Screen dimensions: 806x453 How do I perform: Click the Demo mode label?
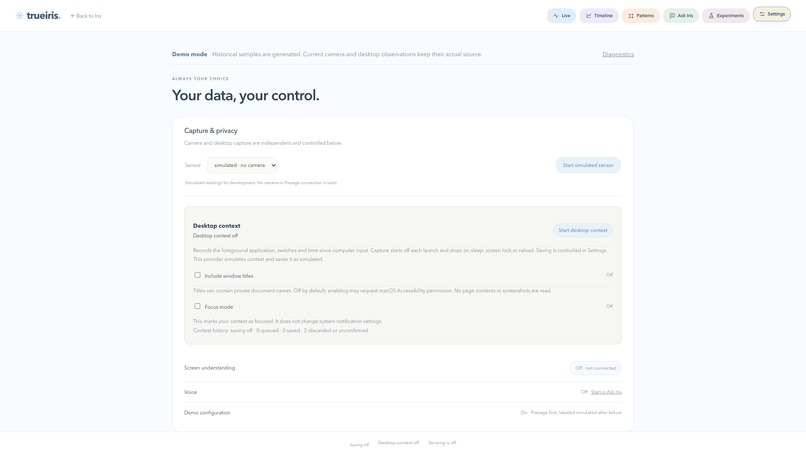pos(189,54)
